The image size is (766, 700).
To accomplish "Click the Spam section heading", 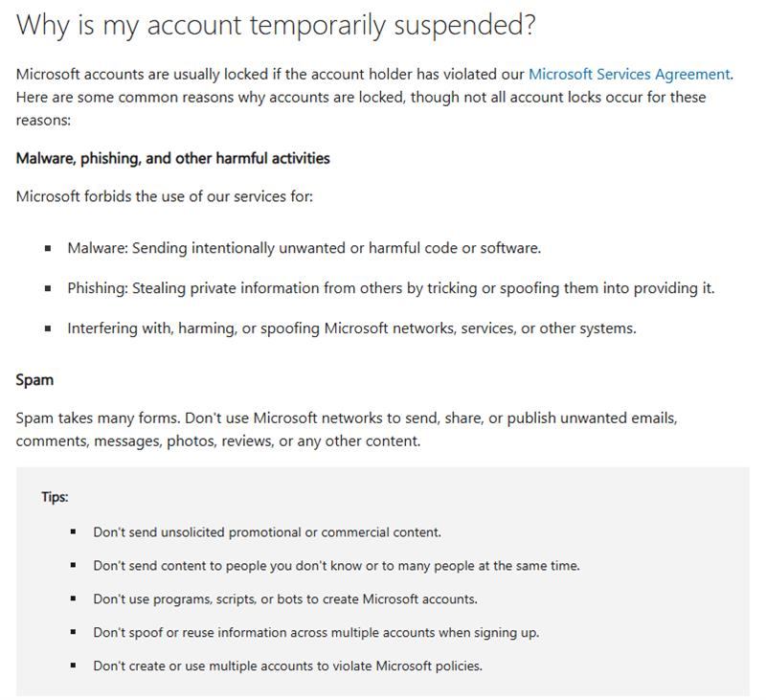I will [x=34, y=380].
